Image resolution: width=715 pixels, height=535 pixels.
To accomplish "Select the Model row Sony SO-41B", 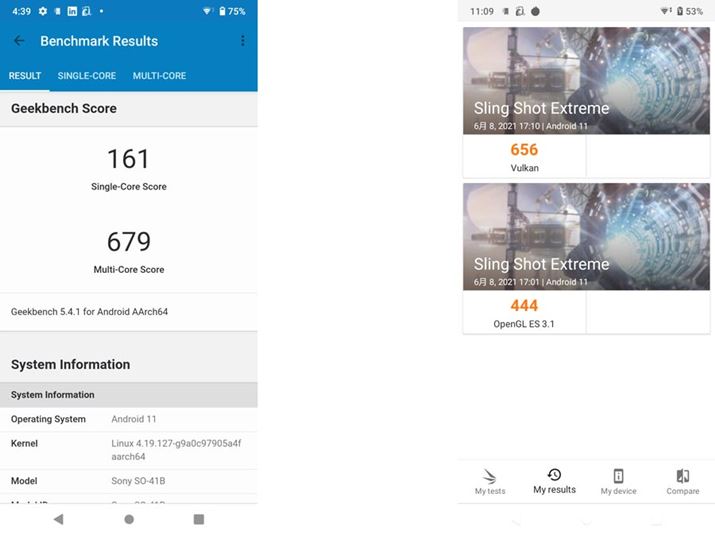I will click(x=129, y=481).
